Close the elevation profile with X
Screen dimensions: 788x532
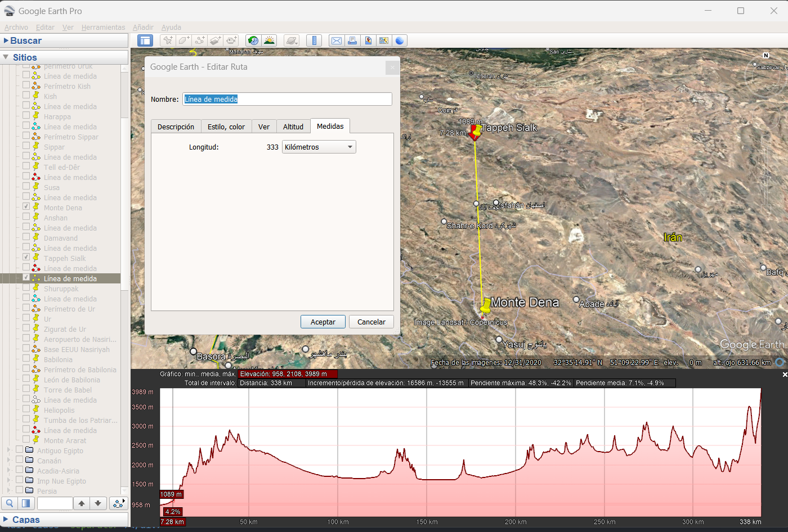click(x=785, y=375)
